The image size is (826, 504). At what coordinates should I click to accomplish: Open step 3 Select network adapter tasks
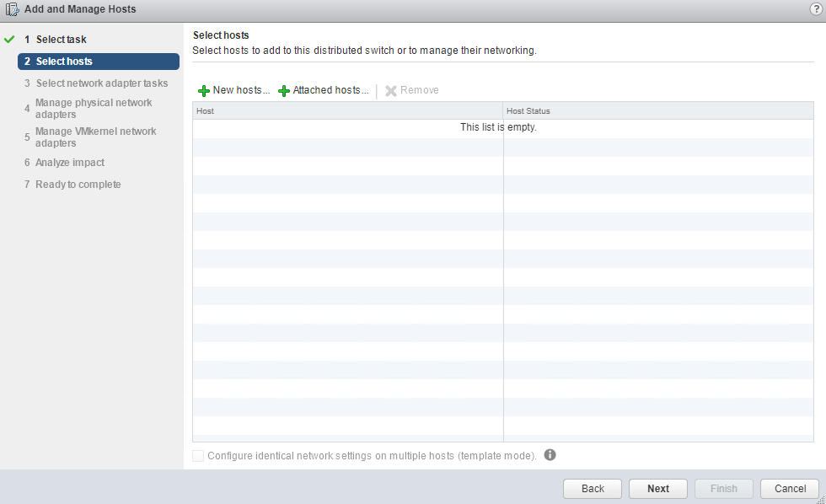pyautogui.click(x=101, y=83)
